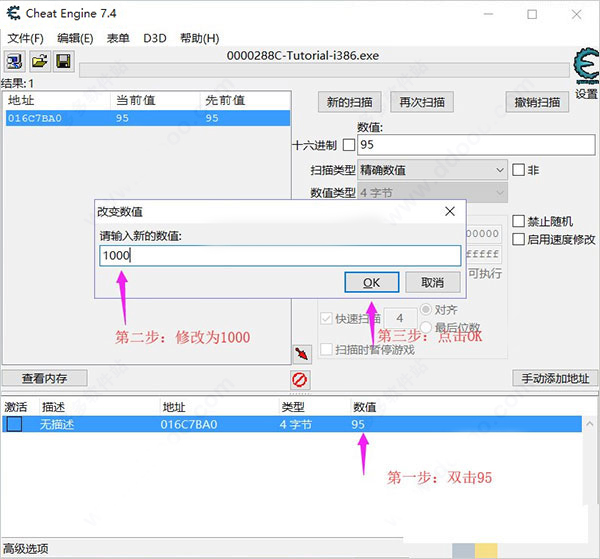Toggle the 激活 checkbox for row 016C7BA0
This screenshot has width=600, height=559.
(15, 424)
